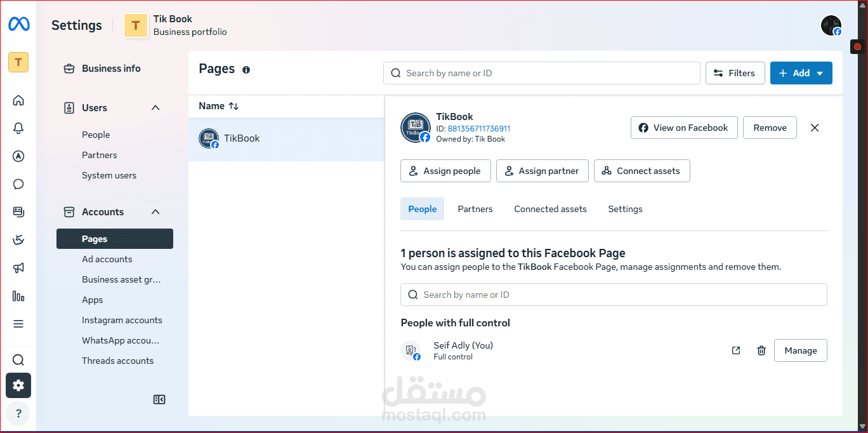The image size is (868, 433).
Task: Switch to the Partners tab in the details panel
Action: (x=475, y=209)
